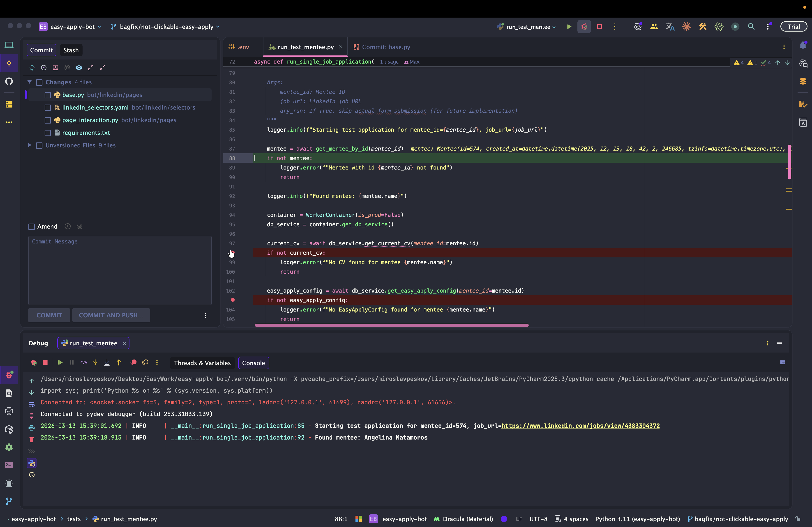The image size is (812, 527).
Task: Expand the Unversioned Files tree node
Action: [30, 145]
